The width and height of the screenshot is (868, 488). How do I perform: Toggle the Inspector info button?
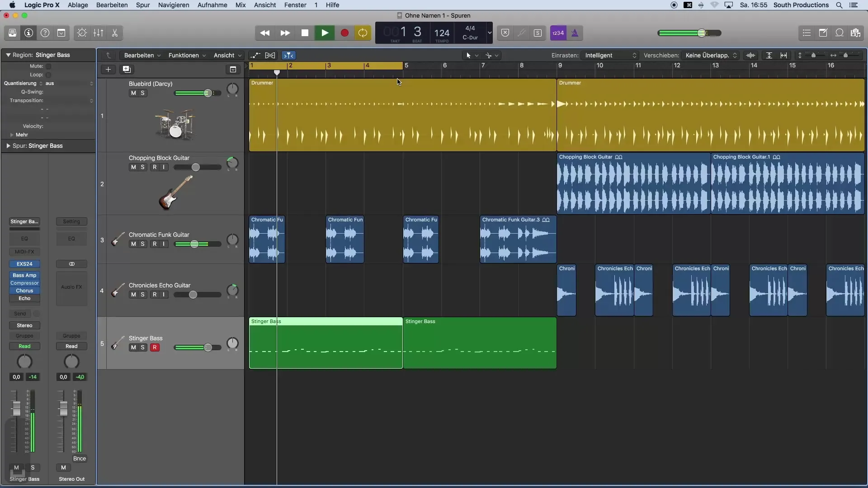(x=28, y=33)
